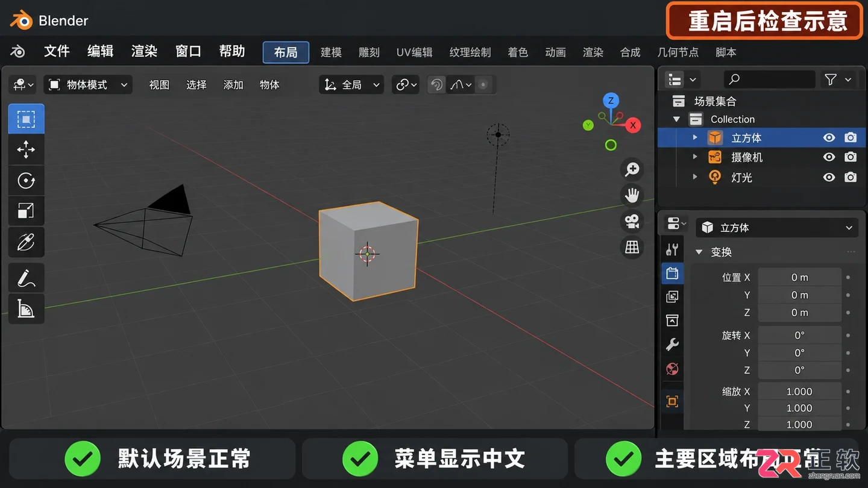Switch to the 建模 workspace tab

click(331, 52)
